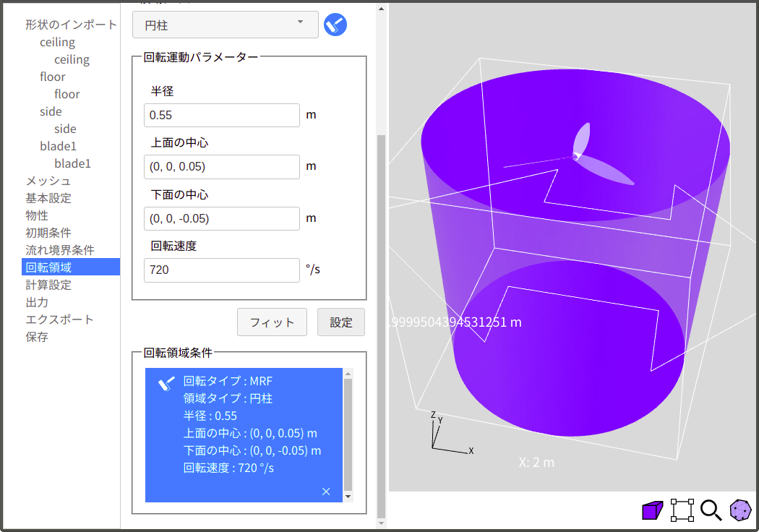Click the 半径 input field
The image size is (759, 532).
tap(221, 115)
